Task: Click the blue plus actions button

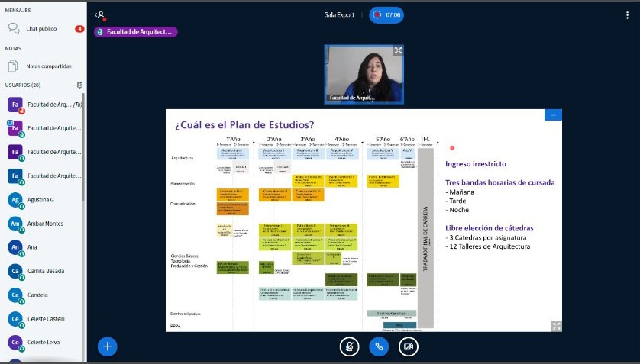Action: click(x=108, y=346)
